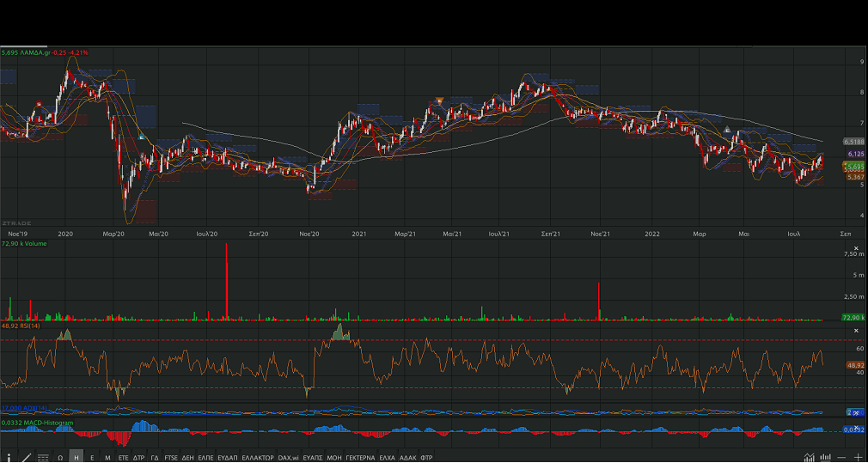
Task: Select the trend line drawing tool
Action: 27,458
